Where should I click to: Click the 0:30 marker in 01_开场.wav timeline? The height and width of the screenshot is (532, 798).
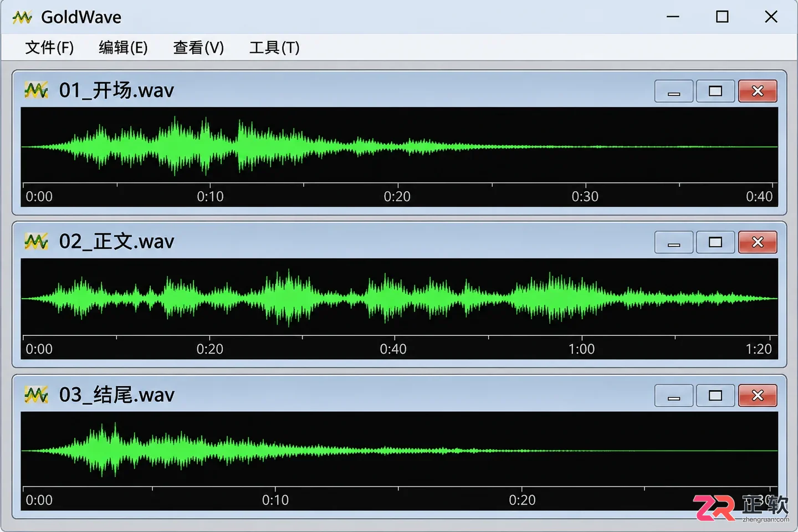(585, 197)
